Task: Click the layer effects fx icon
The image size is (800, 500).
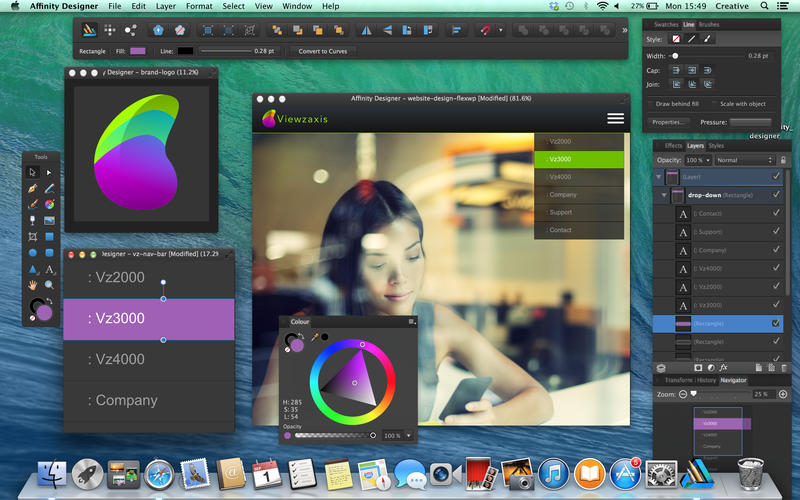Action: pos(723,368)
